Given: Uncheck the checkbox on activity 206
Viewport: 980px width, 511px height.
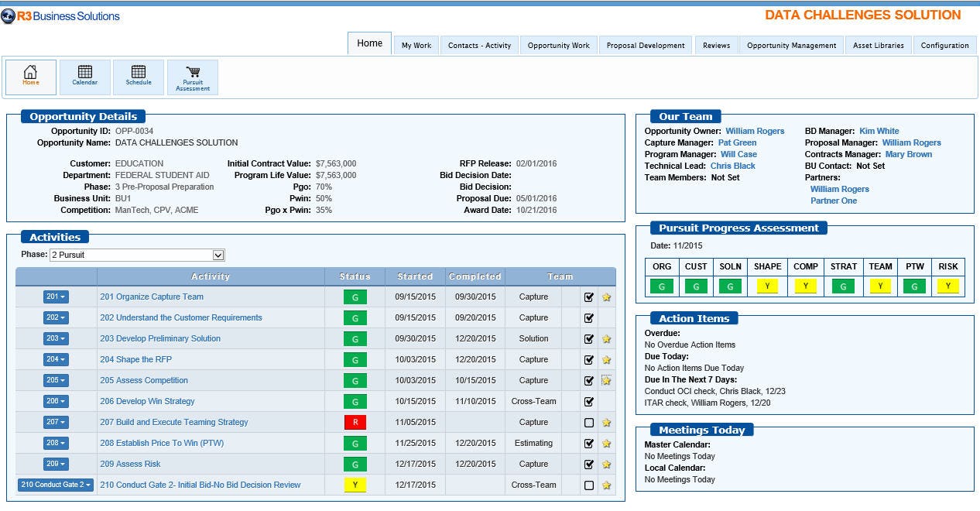Looking at the screenshot, I should [x=590, y=401].
